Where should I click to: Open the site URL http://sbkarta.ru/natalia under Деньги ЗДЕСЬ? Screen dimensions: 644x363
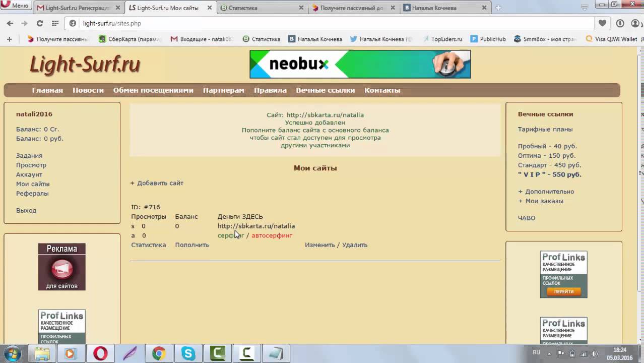point(256,226)
